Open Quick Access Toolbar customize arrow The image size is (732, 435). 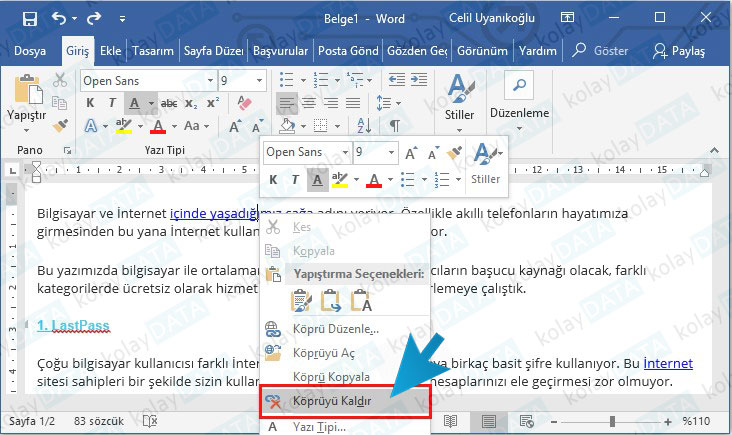pos(122,19)
